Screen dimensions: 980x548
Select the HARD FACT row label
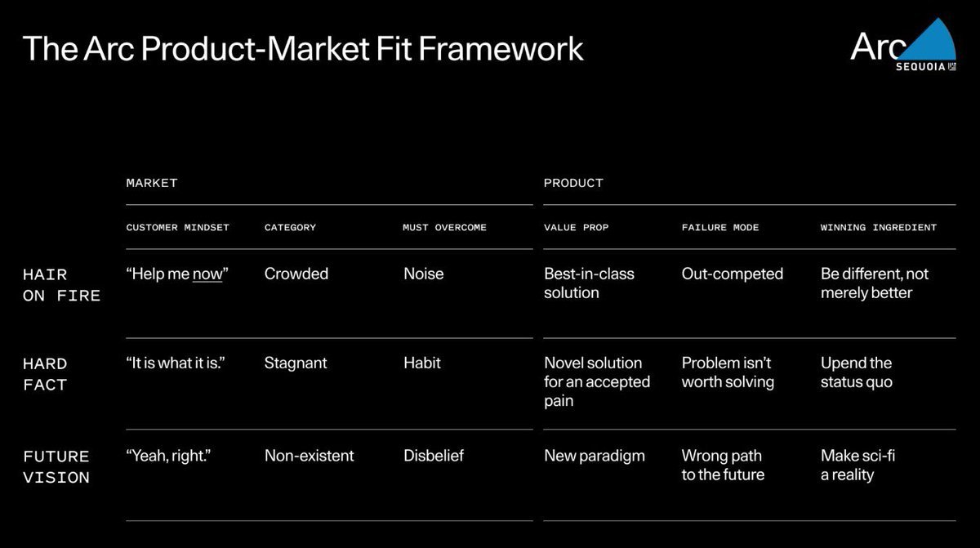(x=45, y=373)
